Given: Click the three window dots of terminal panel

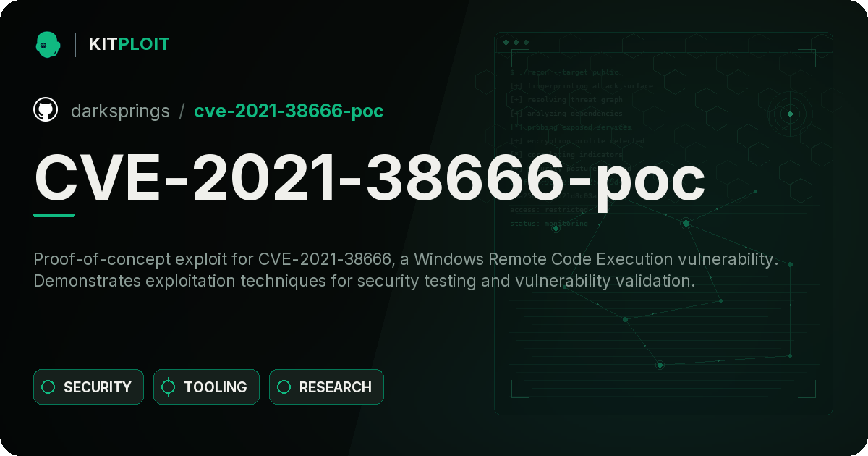Looking at the screenshot, I should coord(516,42).
